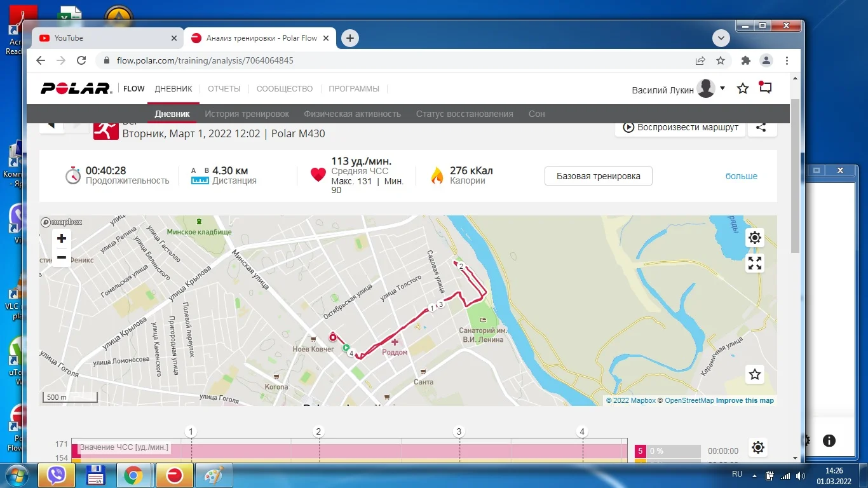Reload the page in Chrome
868x488 pixels.
[x=81, y=60]
